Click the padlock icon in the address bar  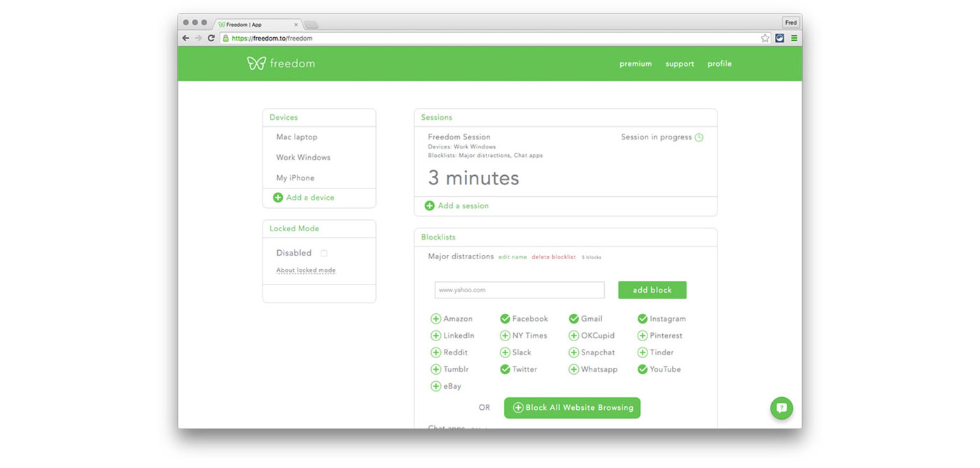225,38
